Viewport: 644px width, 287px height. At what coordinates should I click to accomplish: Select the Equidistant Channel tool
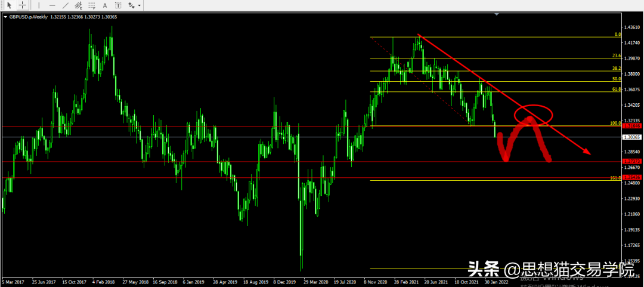(x=79, y=5)
